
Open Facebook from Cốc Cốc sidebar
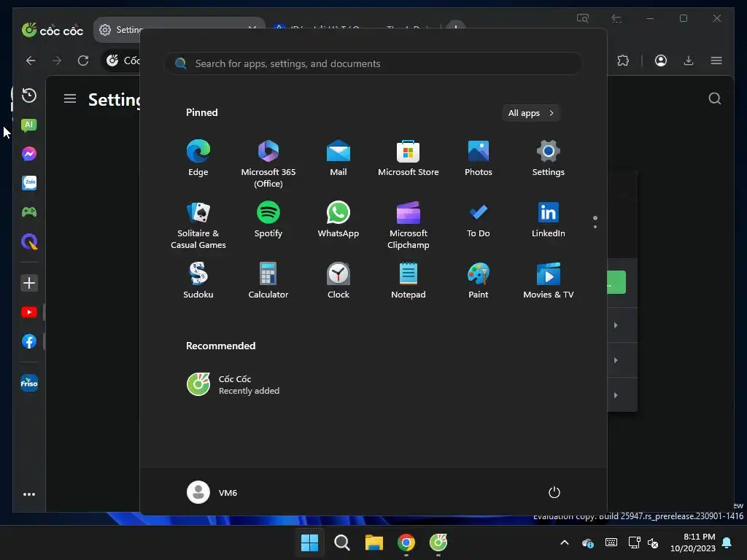pos(29,341)
